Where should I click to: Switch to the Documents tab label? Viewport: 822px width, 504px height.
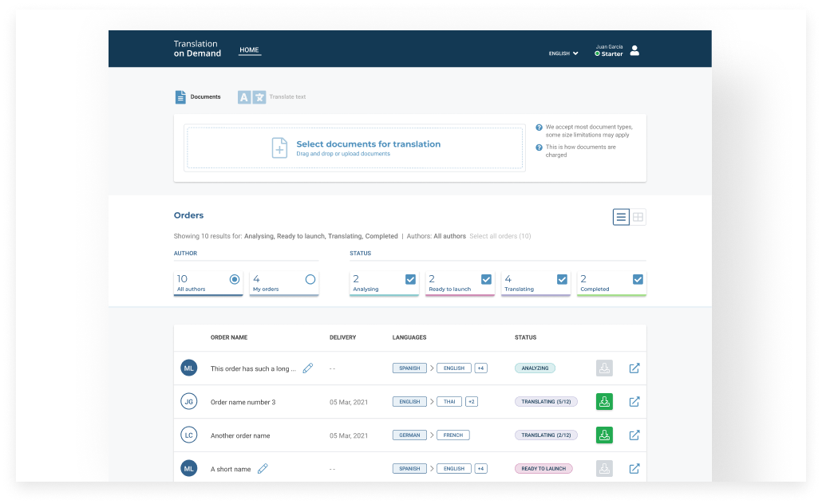[x=206, y=97]
